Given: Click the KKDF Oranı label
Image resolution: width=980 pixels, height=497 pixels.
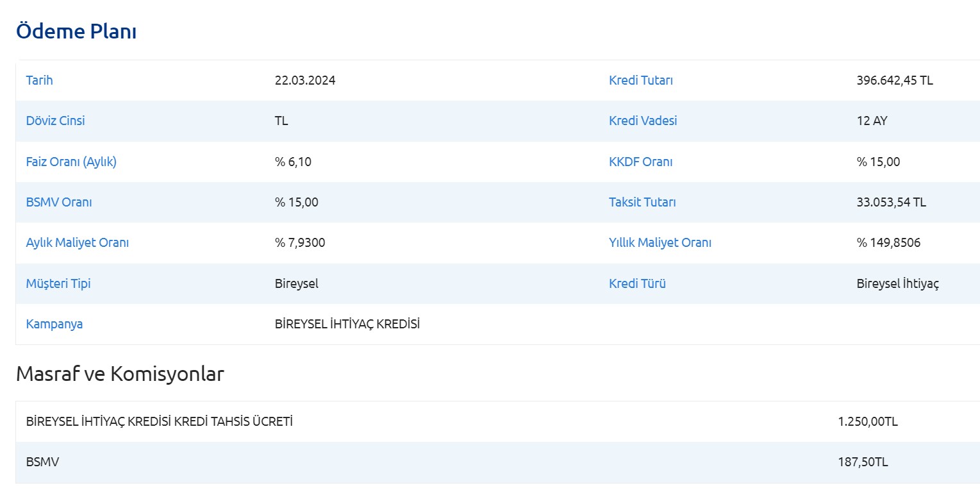Looking at the screenshot, I should click(640, 162).
